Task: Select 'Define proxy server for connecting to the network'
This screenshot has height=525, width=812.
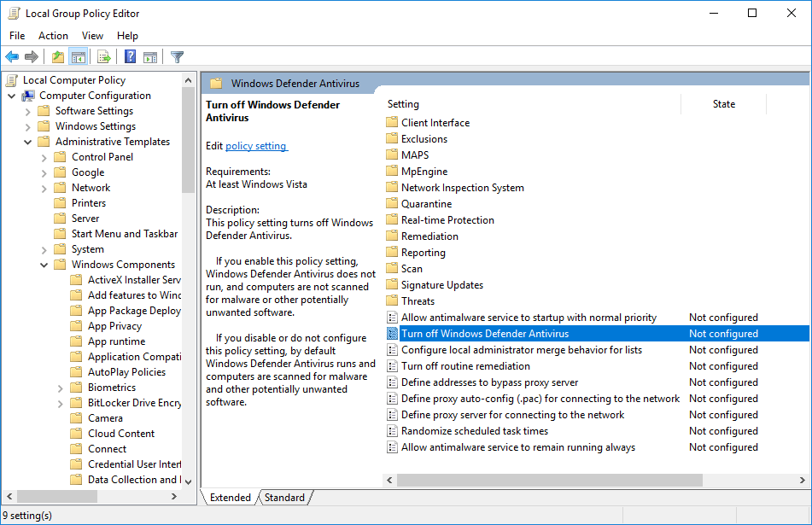Action: click(x=597, y=415)
